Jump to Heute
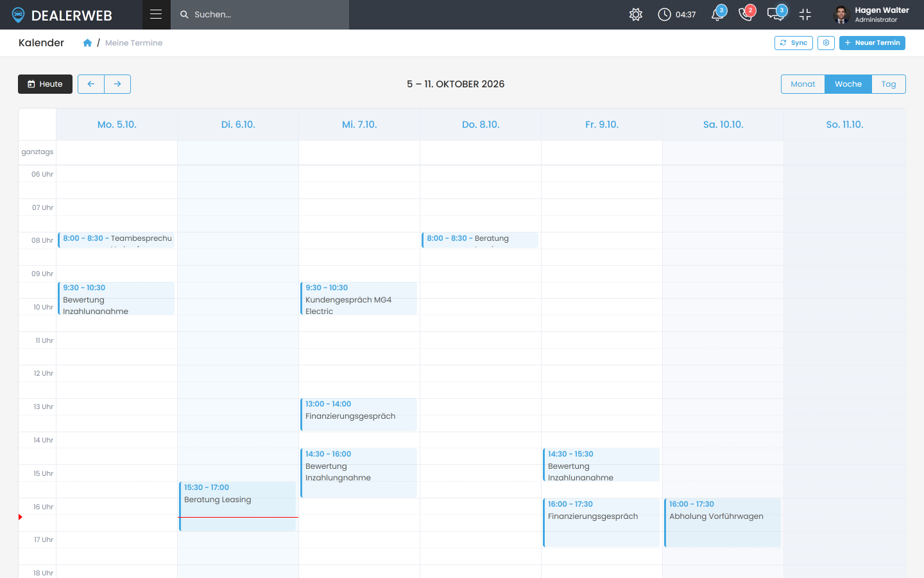Image resolution: width=924 pixels, height=578 pixels. click(x=45, y=84)
